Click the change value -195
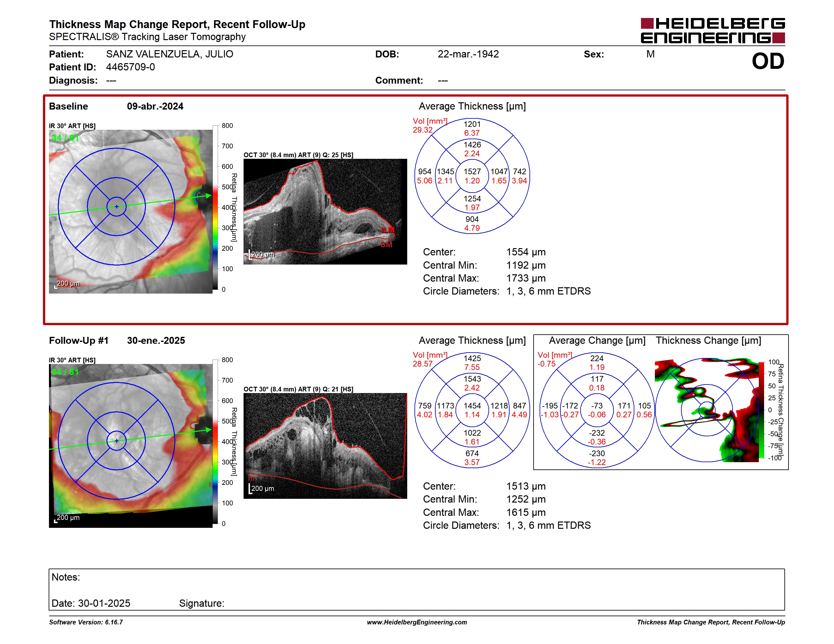Screen dimensions: 834x644 (x=550, y=406)
